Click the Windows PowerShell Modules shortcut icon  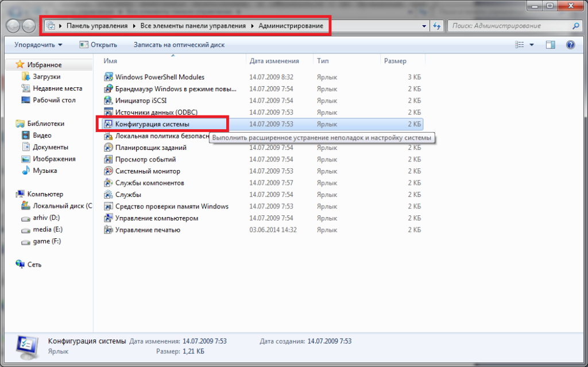pos(108,77)
